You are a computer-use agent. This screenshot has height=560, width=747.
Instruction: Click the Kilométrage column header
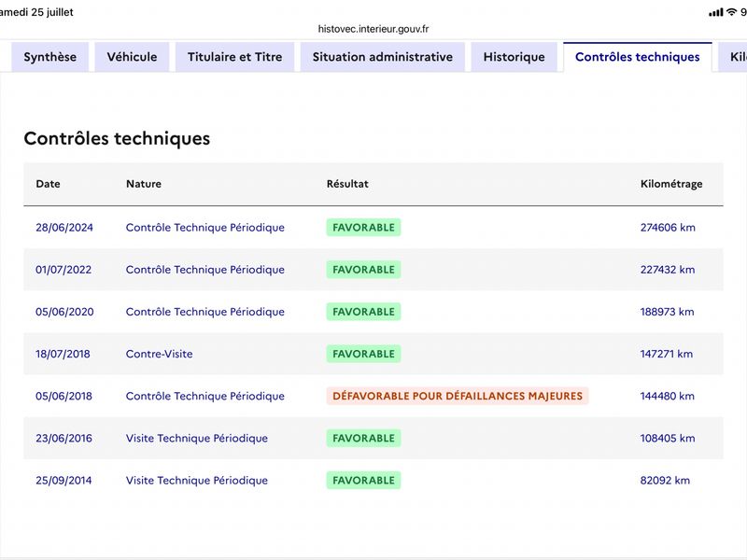click(671, 184)
